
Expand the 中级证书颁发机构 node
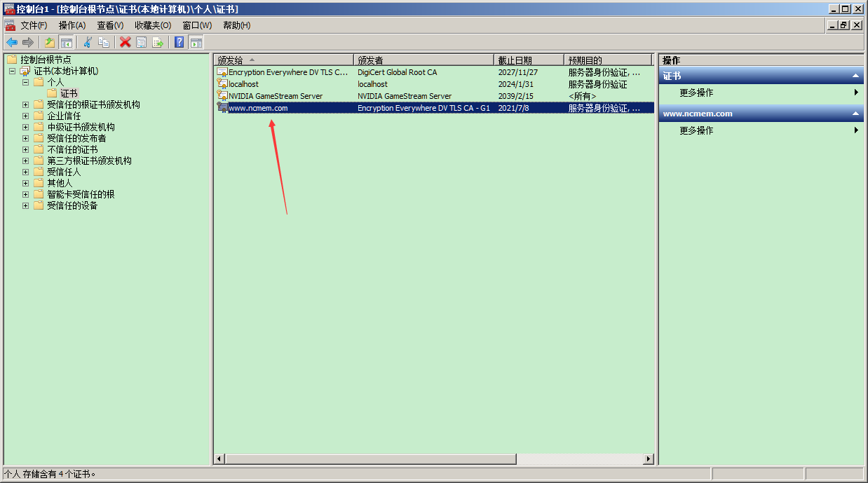25,127
